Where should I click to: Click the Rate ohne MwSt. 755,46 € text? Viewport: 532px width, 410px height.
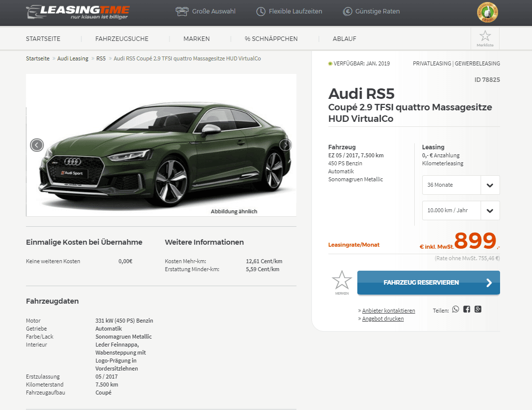[467, 258]
